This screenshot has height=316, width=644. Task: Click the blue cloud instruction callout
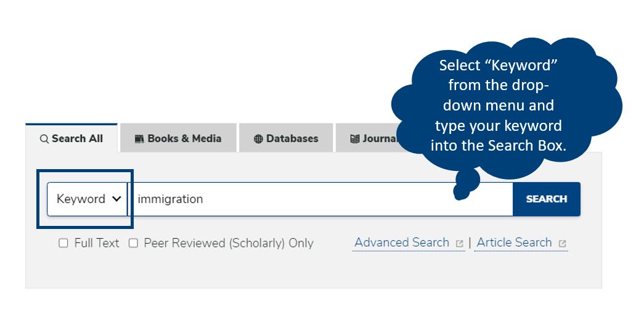505,105
